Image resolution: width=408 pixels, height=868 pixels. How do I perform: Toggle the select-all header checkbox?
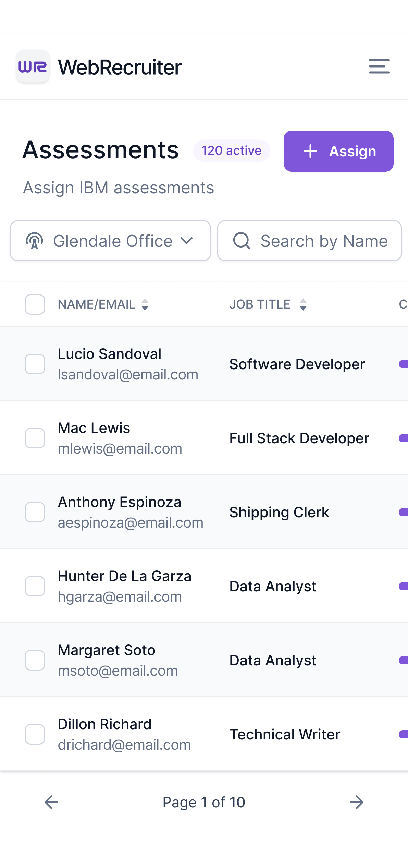coord(35,304)
